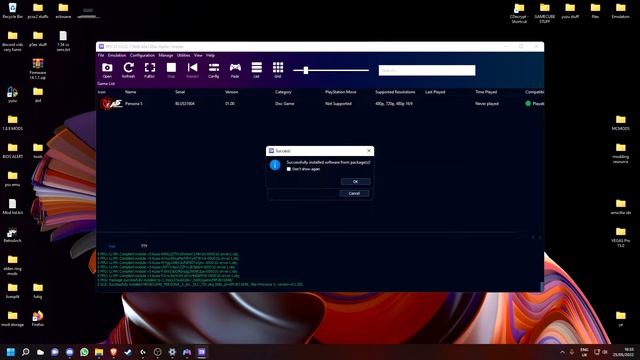640x360 pixels.
Task: Switch to the TTY tab
Action: [144, 246]
